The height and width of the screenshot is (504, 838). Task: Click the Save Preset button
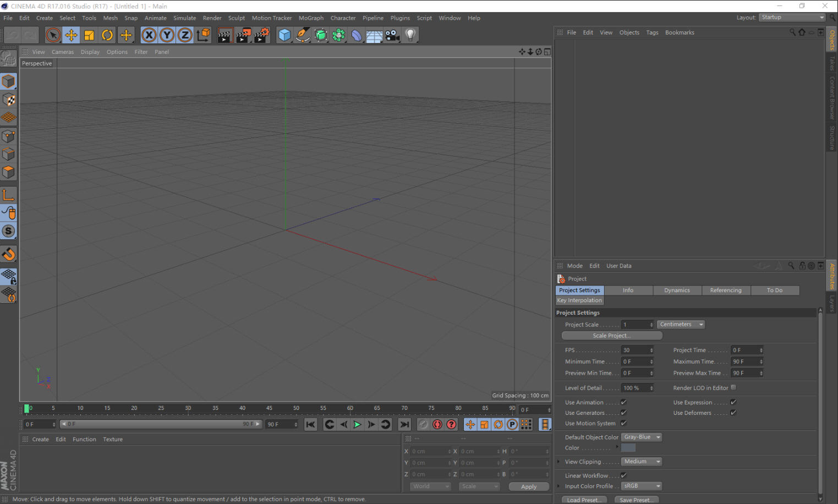636,500
